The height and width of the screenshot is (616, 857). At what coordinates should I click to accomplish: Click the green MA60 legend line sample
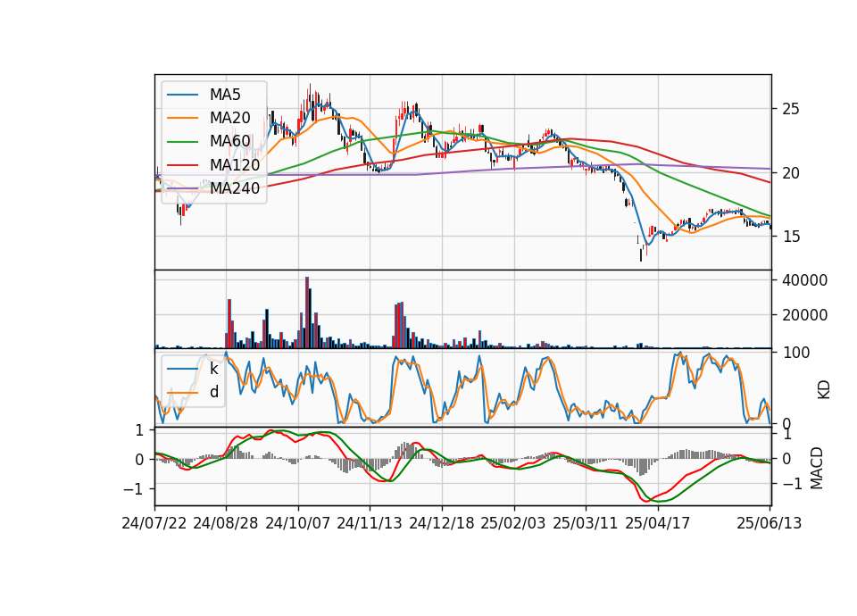point(182,141)
